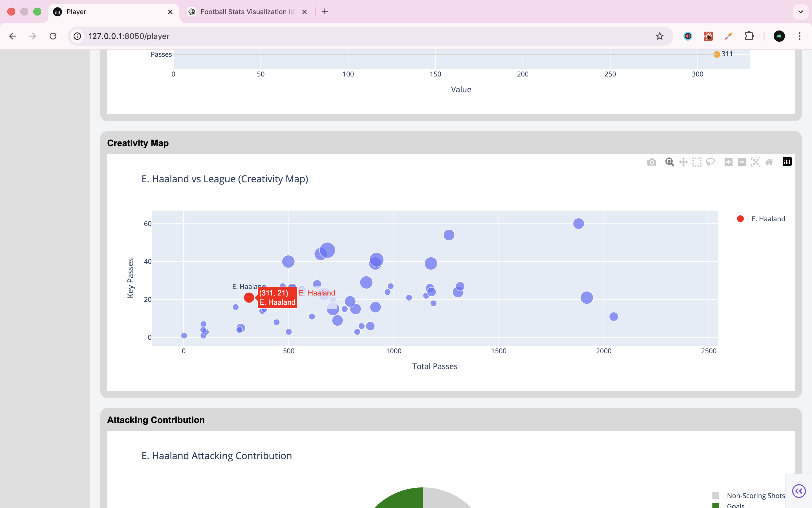Click the "Passes" row label in top chart
This screenshot has width=812, height=508.
coord(161,54)
